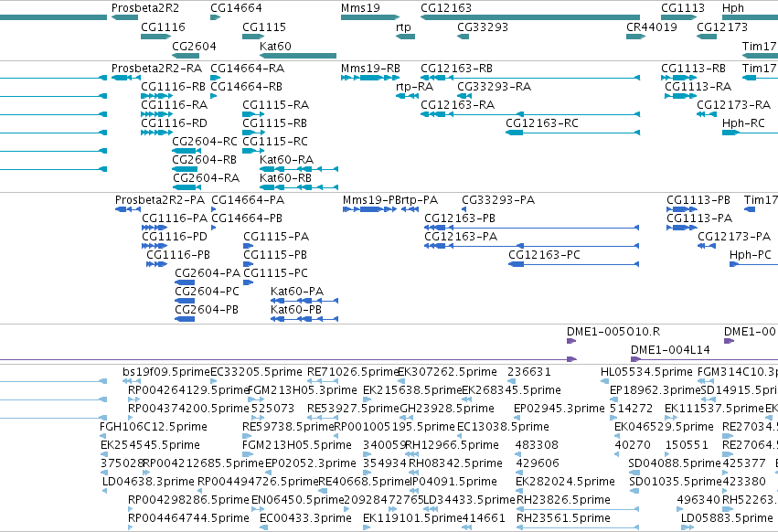The image size is (778, 532).
Task: Select the RP004298286.5prime EST
Action: (x=131, y=509)
